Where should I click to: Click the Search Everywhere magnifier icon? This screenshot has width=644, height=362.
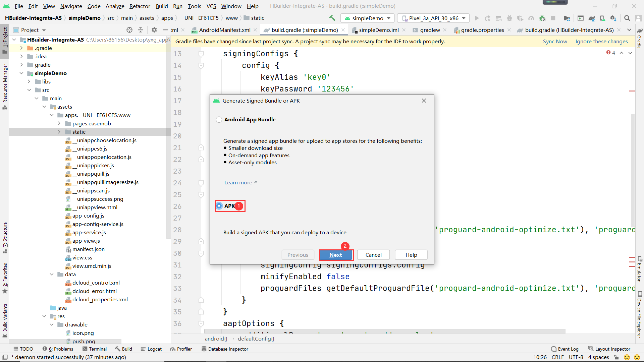(x=627, y=18)
